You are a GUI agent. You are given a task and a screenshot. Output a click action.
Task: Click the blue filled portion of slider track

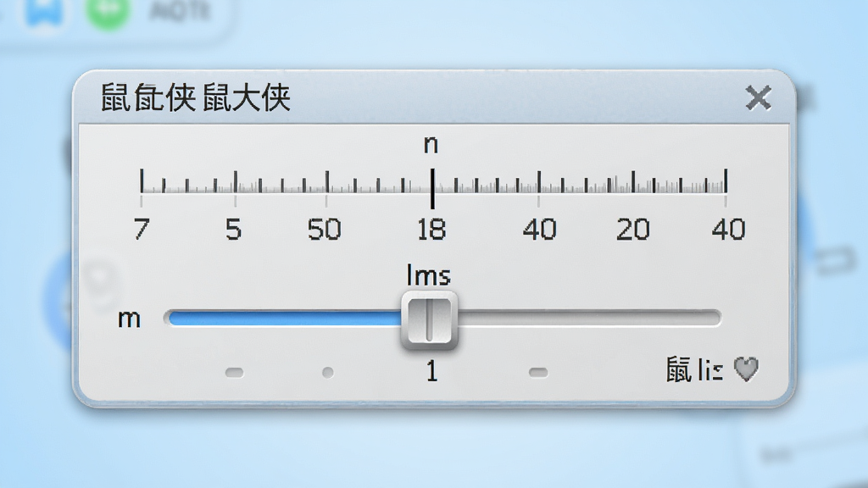coord(286,319)
